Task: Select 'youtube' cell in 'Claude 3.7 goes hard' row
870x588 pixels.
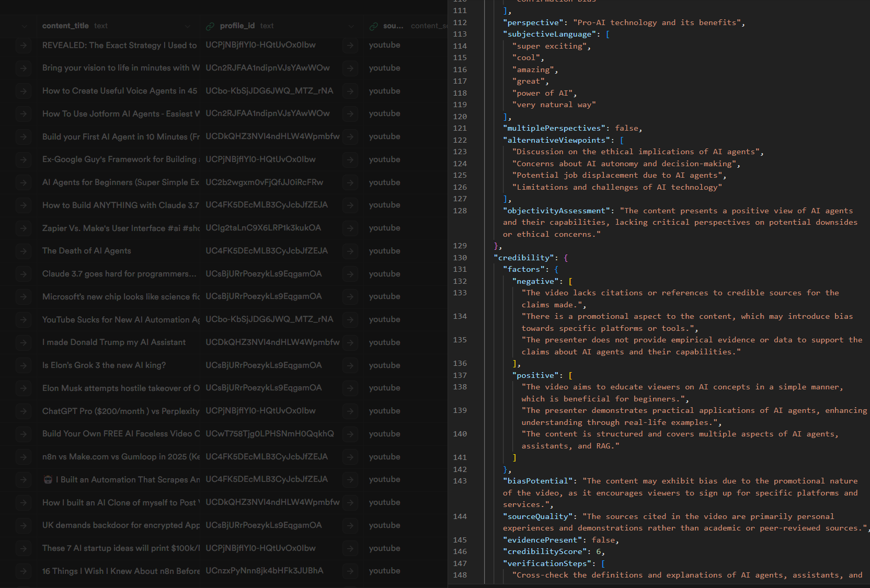Action: click(x=405, y=274)
